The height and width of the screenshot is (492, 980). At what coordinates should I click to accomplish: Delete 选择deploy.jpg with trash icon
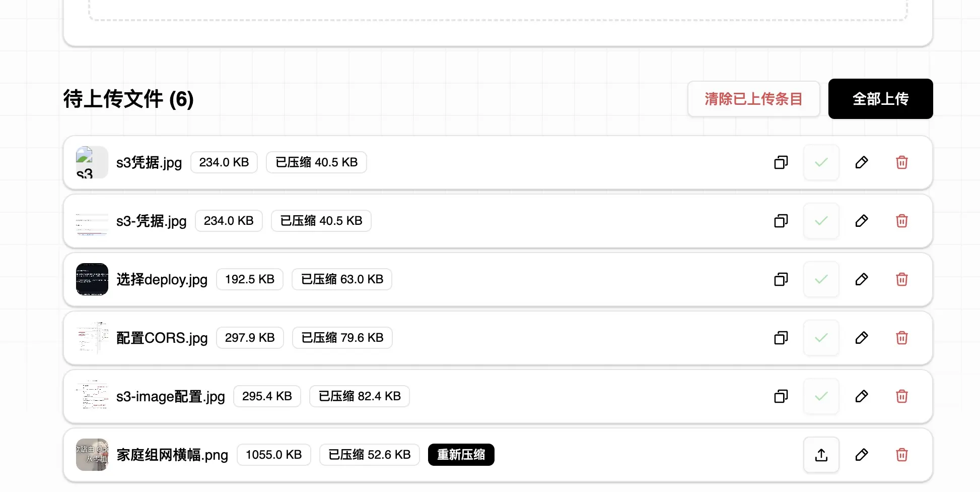[x=902, y=279]
